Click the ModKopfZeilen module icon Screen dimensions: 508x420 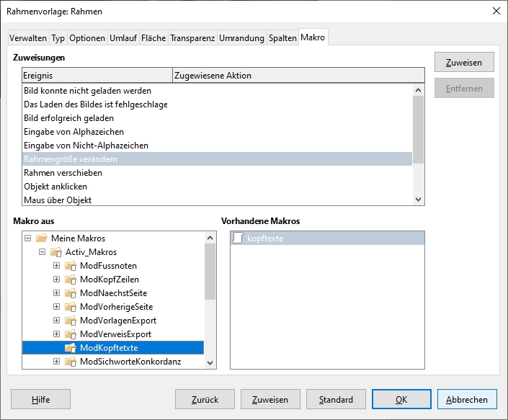pos(70,280)
